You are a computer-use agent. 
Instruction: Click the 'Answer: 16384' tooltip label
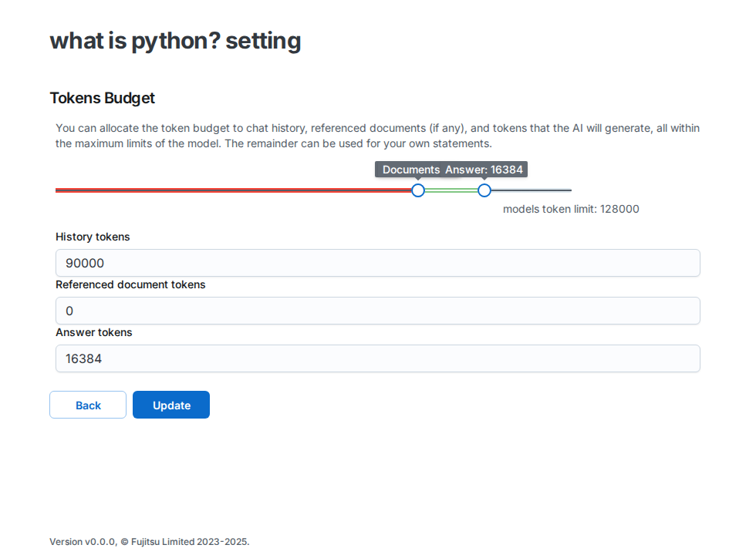[486, 170]
